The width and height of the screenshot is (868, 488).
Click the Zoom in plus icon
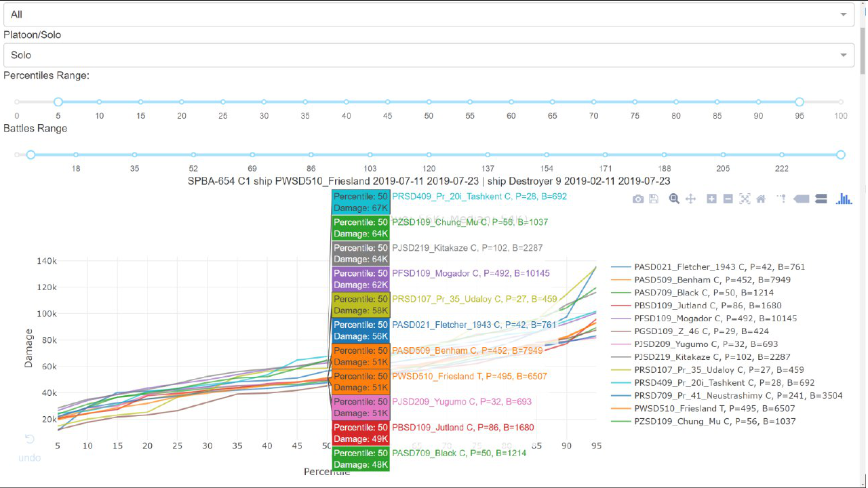pyautogui.click(x=711, y=199)
